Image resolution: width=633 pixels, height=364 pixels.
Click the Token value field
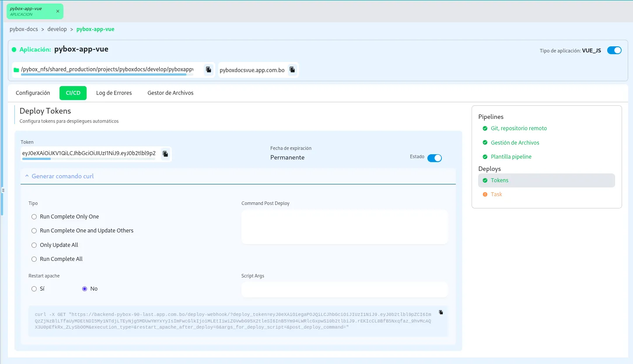tap(89, 153)
